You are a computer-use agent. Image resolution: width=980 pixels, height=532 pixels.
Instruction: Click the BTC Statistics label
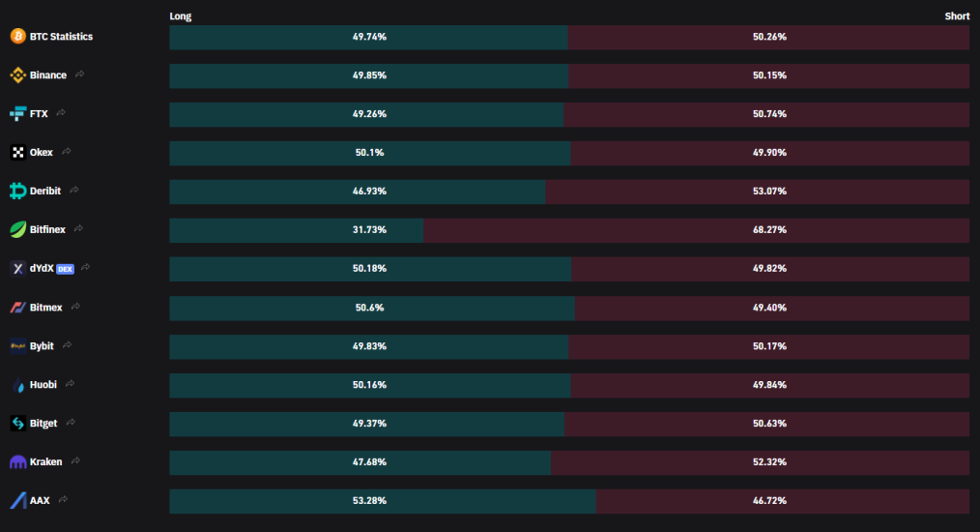tap(61, 37)
